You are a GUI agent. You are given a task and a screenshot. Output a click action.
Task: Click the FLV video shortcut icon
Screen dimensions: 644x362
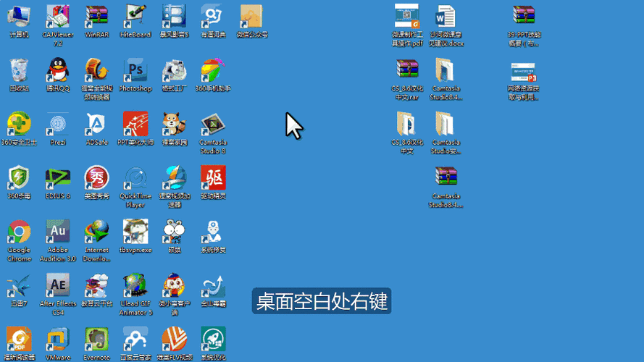click(x=174, y=339)
